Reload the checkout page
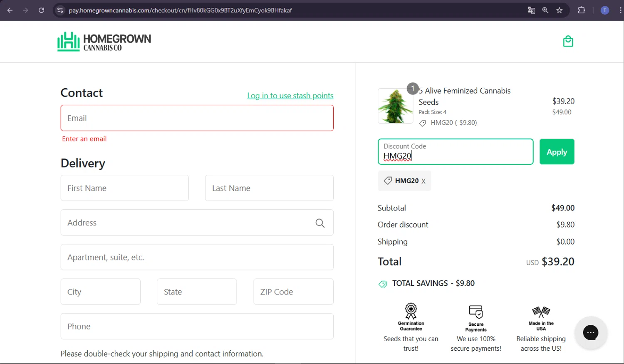Screen dimensions: 624x364 coord(41,10)
